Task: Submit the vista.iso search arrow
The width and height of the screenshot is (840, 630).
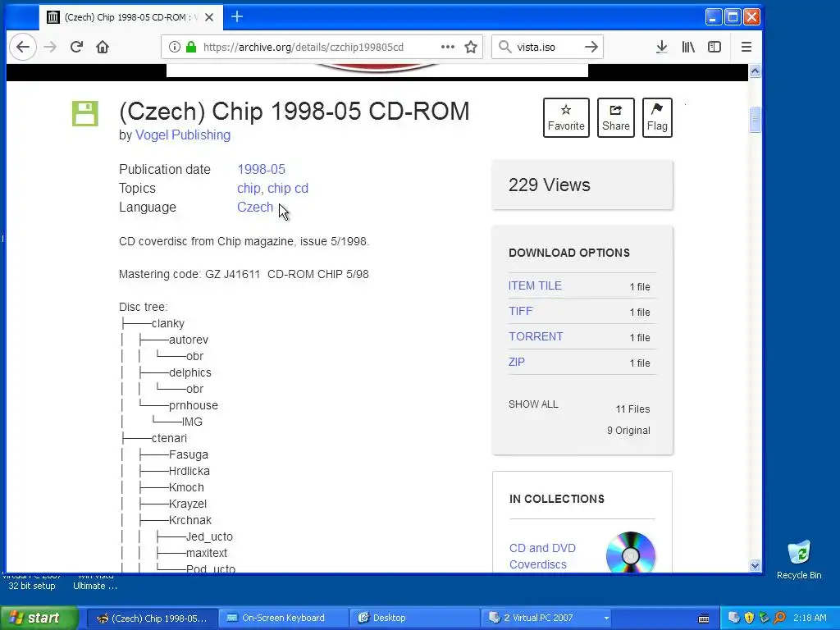Action: click(x=591, y=47)
